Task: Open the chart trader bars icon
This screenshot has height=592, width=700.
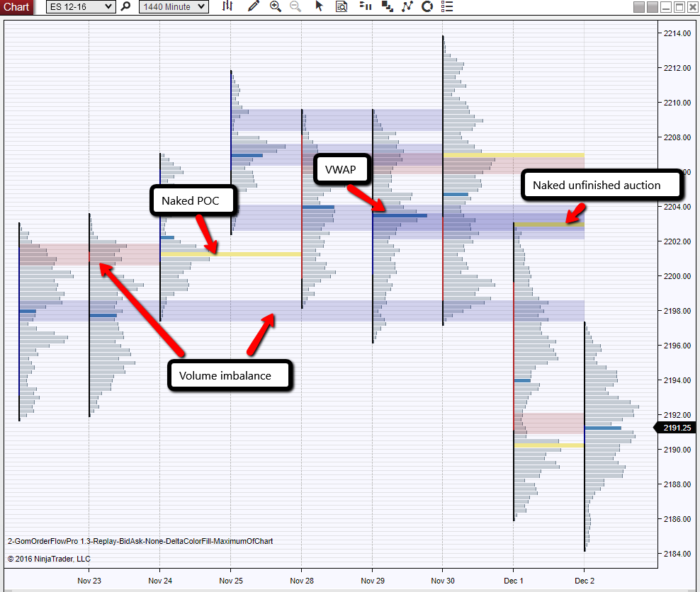Action: (365, 6)
